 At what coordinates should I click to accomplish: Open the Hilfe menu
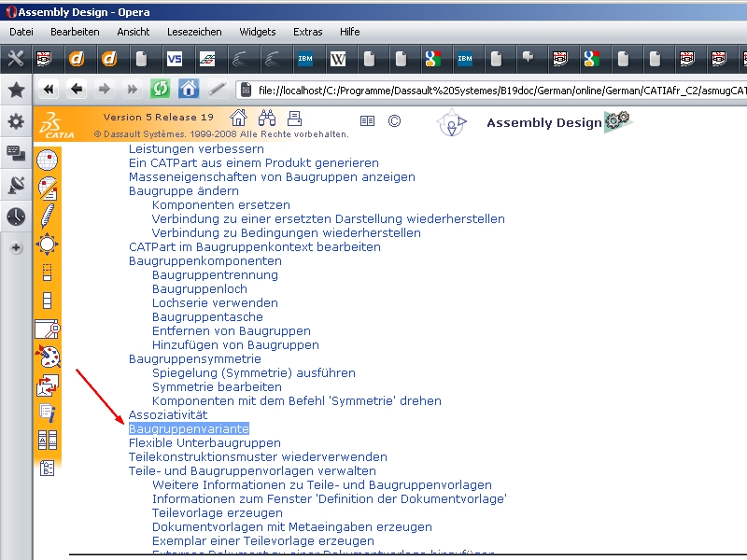click(349, 32)
